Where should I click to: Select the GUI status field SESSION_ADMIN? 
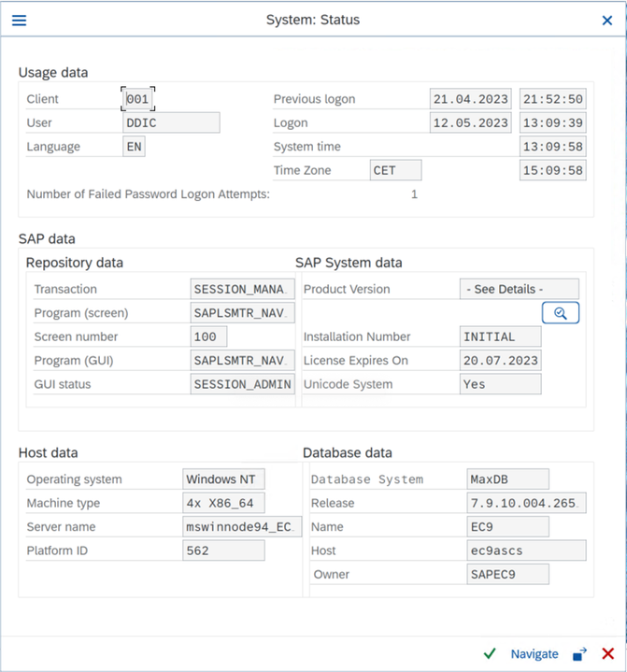[242, 384]
